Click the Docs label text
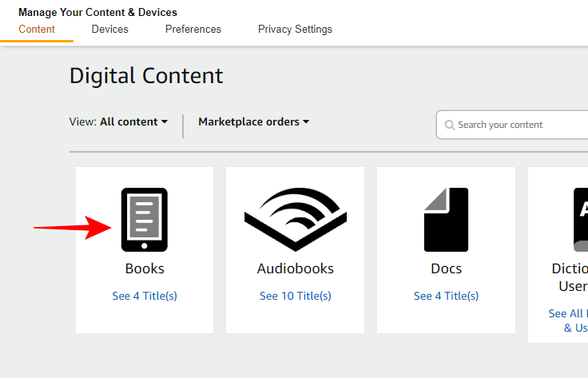This screenshot has height=378, width=588. [x=447, y=269]
